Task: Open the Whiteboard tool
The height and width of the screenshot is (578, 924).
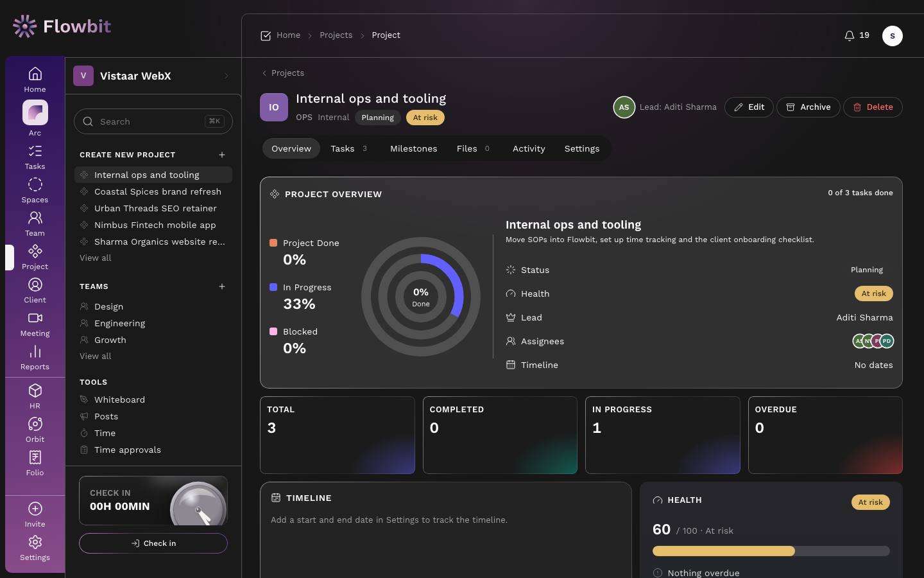Action: click(153, 399)
